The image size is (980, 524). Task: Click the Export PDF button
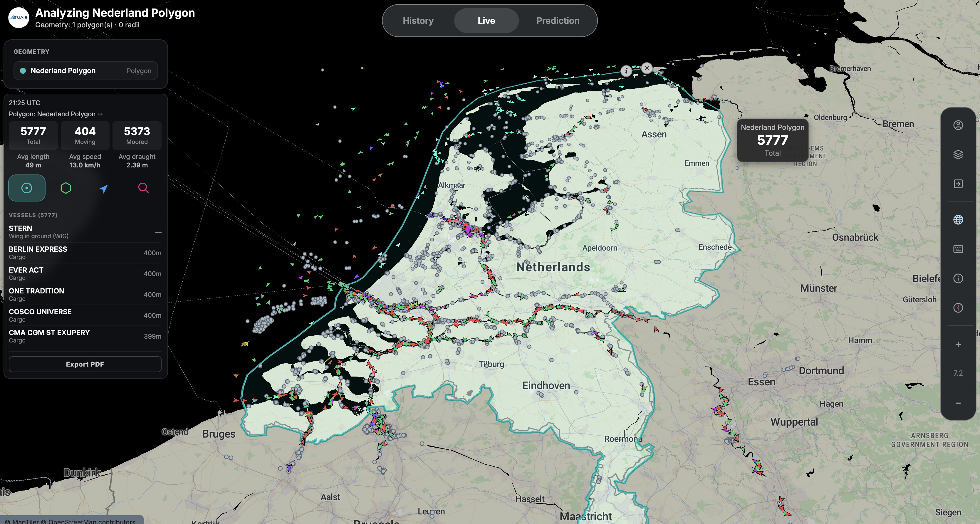pyautogui.click(x=85, y=364)
